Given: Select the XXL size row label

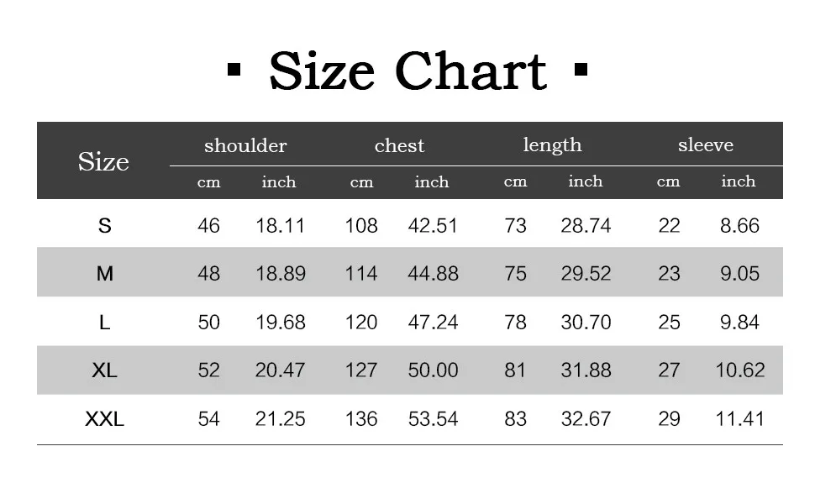Looking at the screenshot, I should (104, 419).
